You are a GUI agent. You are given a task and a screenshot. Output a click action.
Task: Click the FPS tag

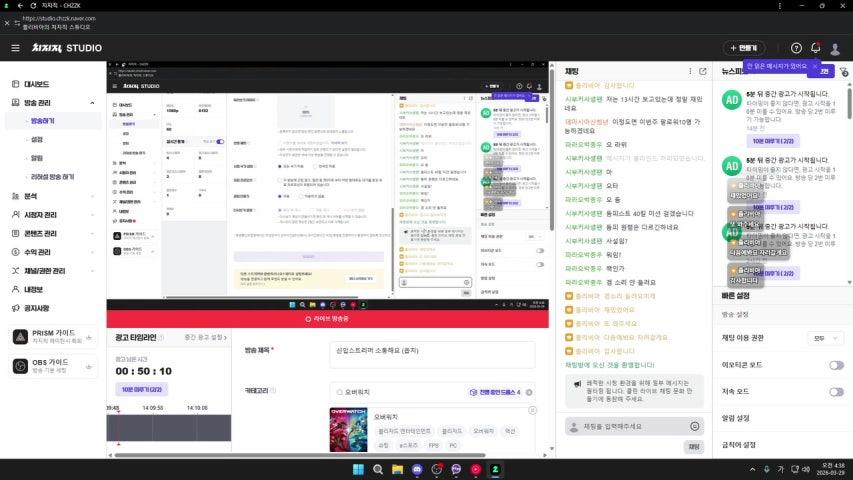click(434, 445)
